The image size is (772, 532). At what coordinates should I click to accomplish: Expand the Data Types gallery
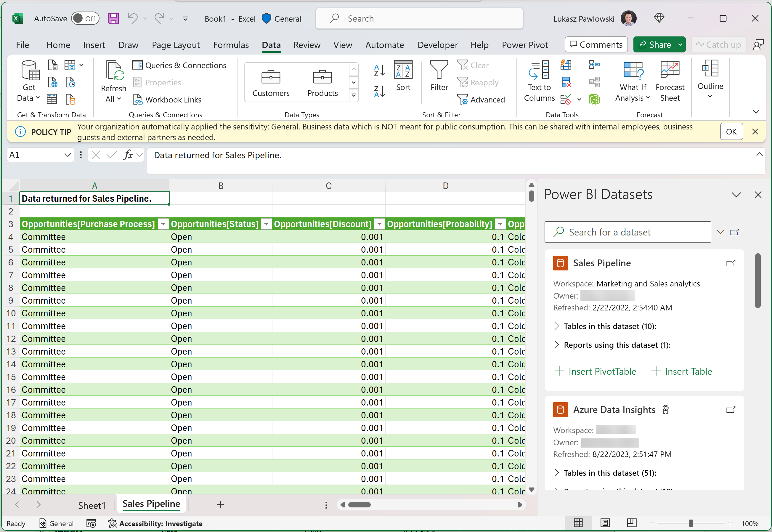354,95
